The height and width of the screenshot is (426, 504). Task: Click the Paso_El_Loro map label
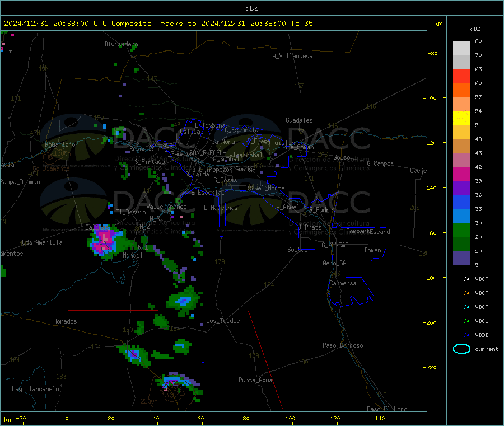pos(387,409)
